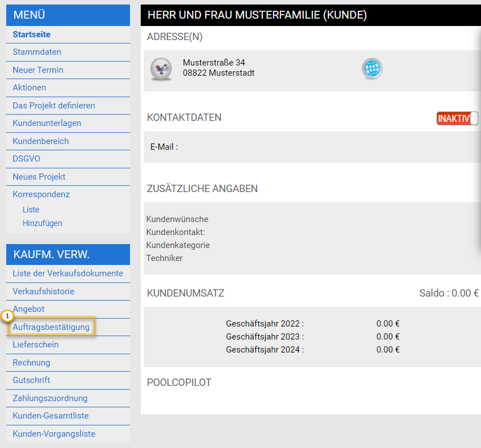Open Liste der Verkaufsdokumente
This screenshot has width=481, height=448.
pos(68,273)
